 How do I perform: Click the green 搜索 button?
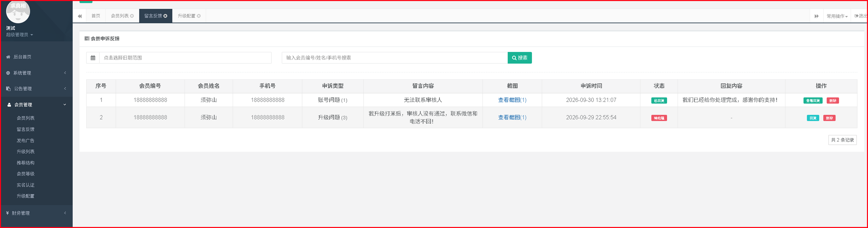(520, 58)
